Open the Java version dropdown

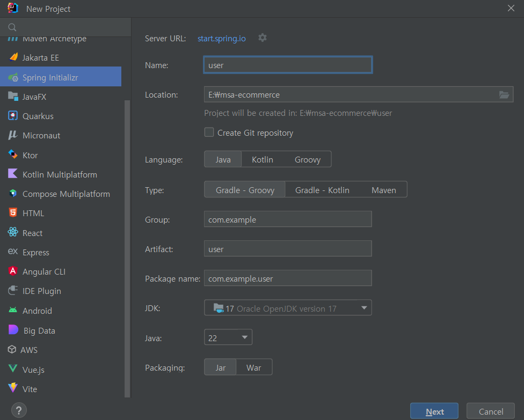[228, 337]
